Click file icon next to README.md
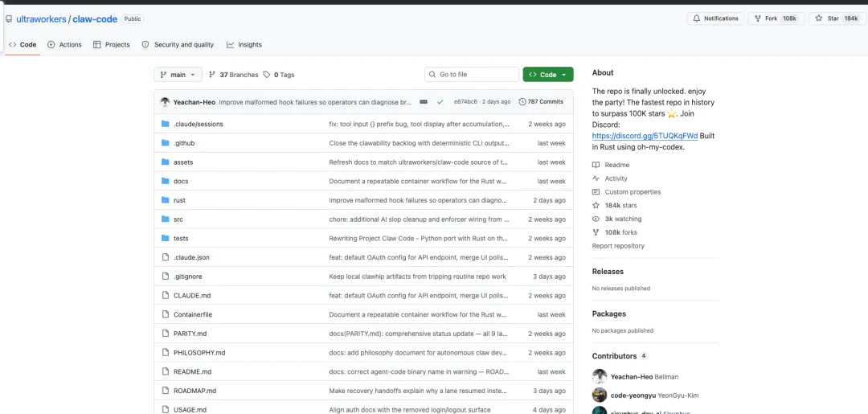This screenshot has height=414, width=868. [x=165, y=372]
